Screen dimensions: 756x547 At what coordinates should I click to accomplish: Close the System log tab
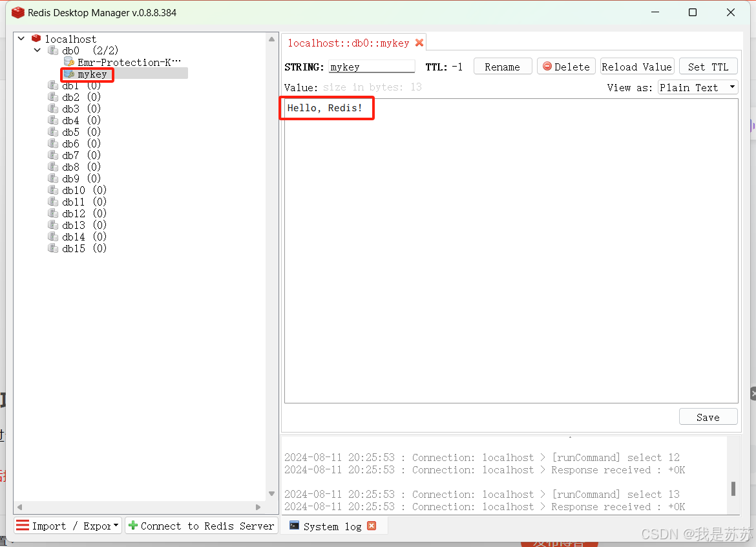(372, 526)
